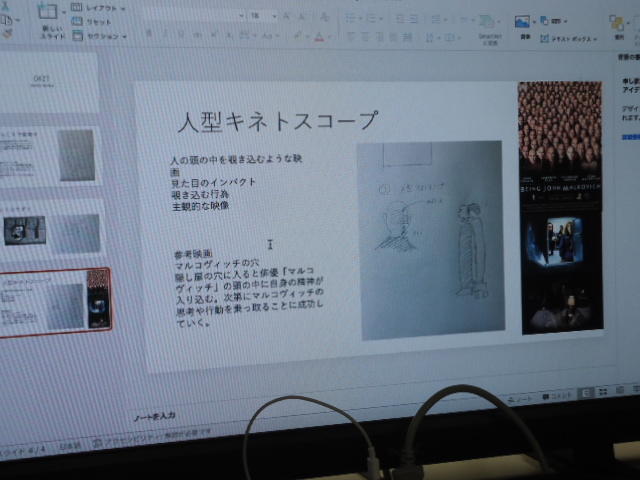Click the slide counter in status bar
The image size is (640, 480).
pyautogui.click(x=23, y=451)
